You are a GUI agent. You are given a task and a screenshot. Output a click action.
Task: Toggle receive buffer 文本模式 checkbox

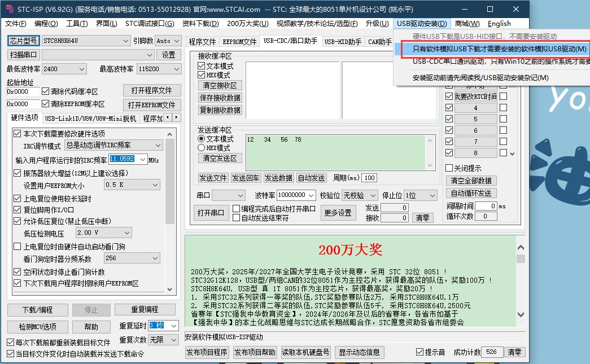tap(202, 66)
